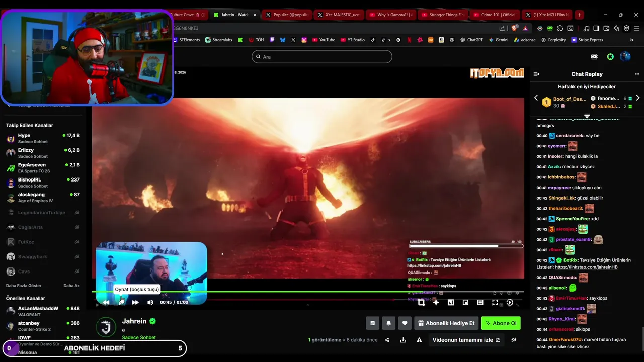Open YT Studio bookmark
The width and height of the screenshot is (644, 362).
pos(353,40)
